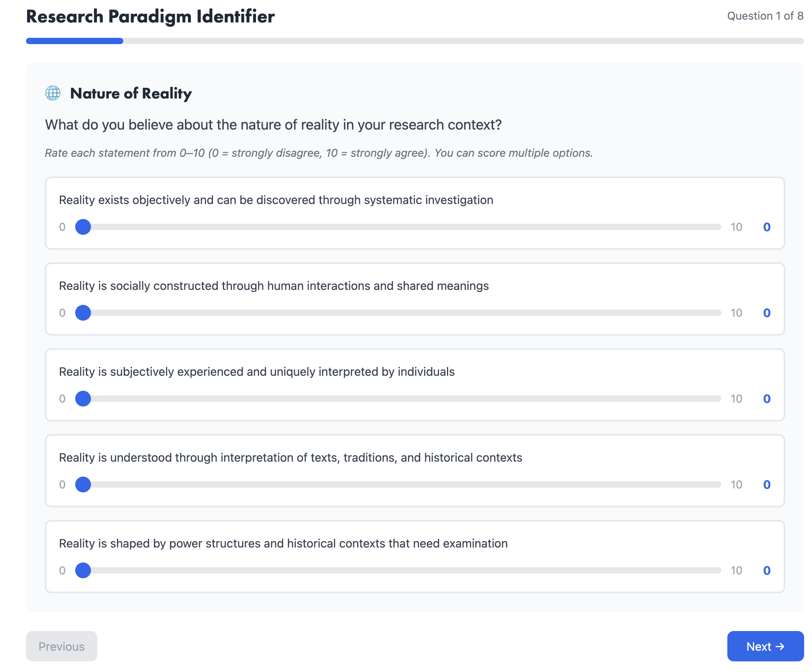812x672 pixels.
Task: Click the slider handle for socially constructed reality
Action: (83, 313)
